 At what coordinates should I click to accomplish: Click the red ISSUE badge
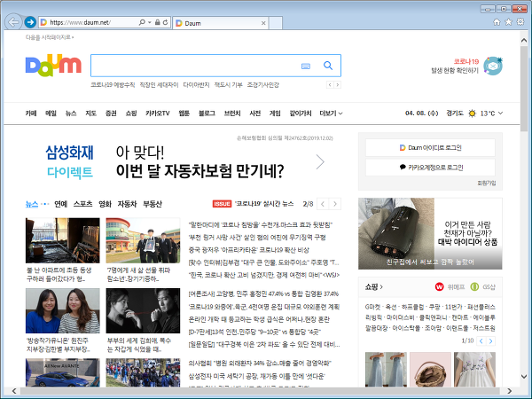click(222, 204)
